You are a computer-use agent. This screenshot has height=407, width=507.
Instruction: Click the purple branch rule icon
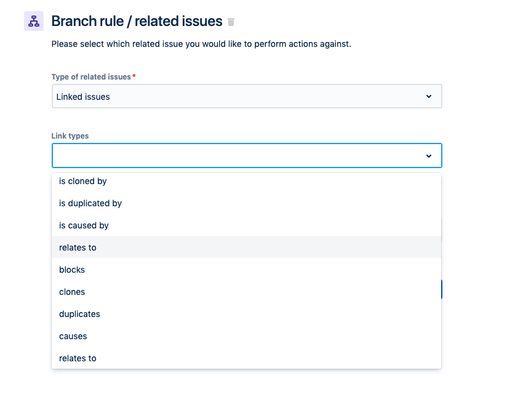(34, 21)
